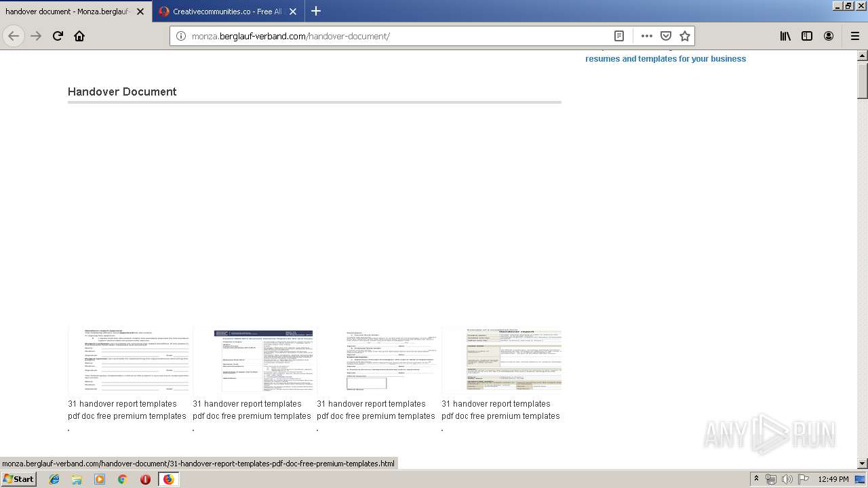This screenshot has height=488, width=868.
Task: Open fourth handover report table thumbnail
Action: click(502, 360)
